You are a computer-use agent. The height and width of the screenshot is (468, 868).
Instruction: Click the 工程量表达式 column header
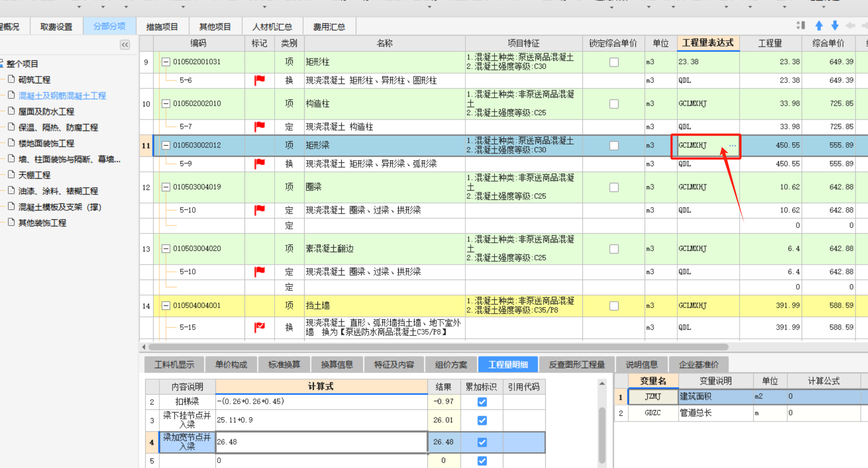coord(708,43)
